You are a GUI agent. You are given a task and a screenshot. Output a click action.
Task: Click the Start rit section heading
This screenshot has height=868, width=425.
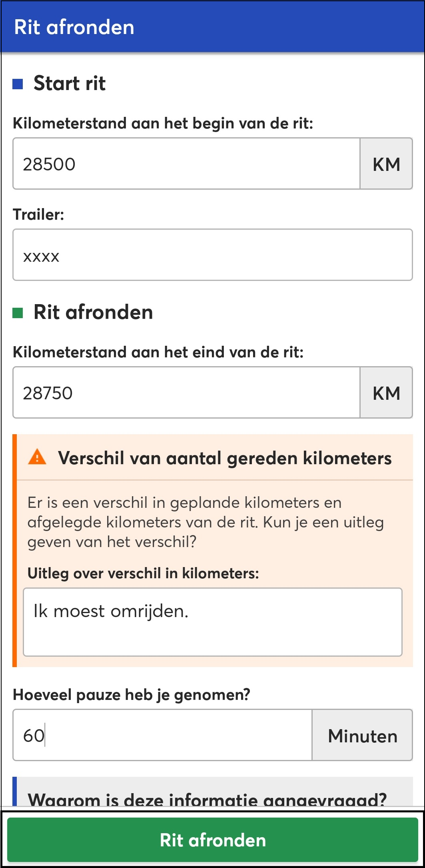pyautogui.click(x=70, y=83)
